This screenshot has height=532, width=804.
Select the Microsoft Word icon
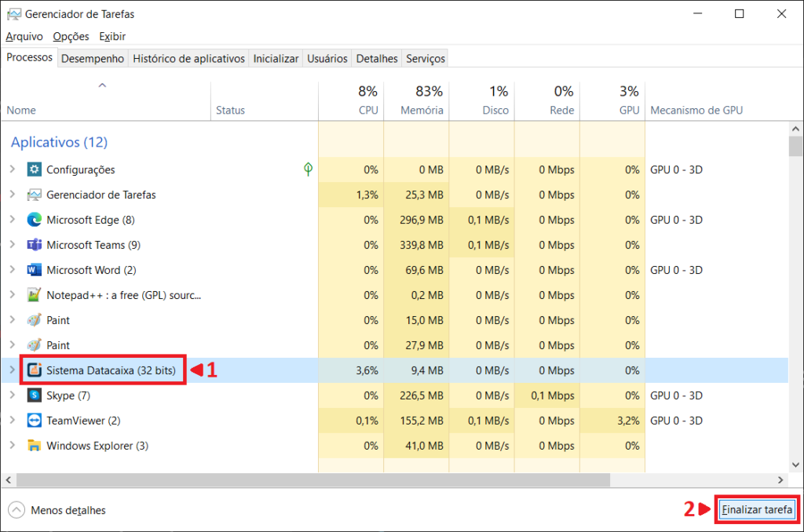(x=34, y=270)
